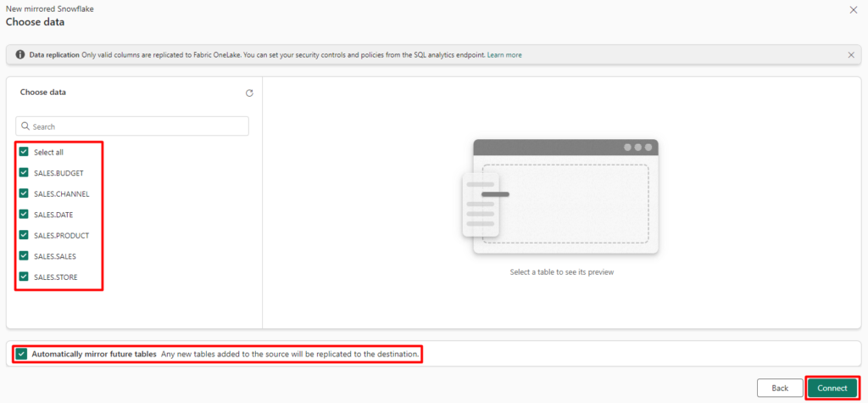This screenshot has width=868, height=403.
Task: Click 'Select a table to see its preview' text
Action: (x=562, y=272)
